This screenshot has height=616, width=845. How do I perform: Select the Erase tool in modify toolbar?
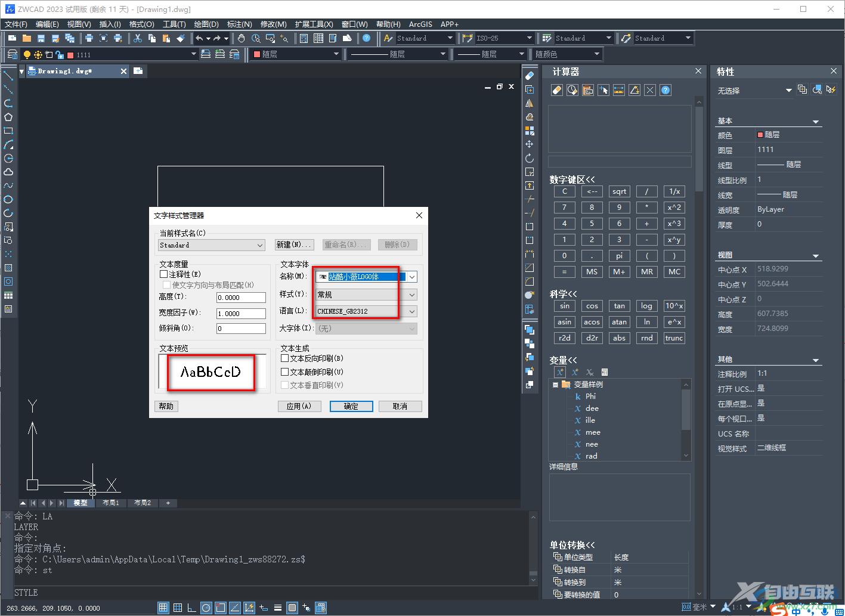[530, 76]
